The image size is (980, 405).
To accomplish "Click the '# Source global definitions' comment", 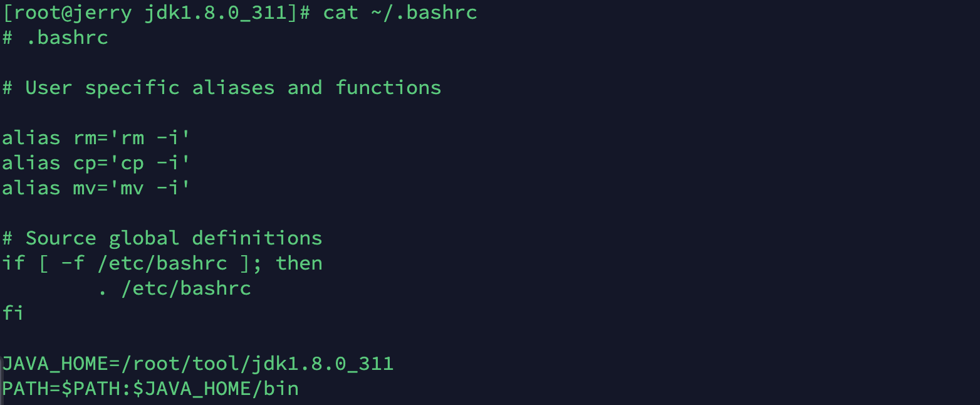I will tap(162, 238).
